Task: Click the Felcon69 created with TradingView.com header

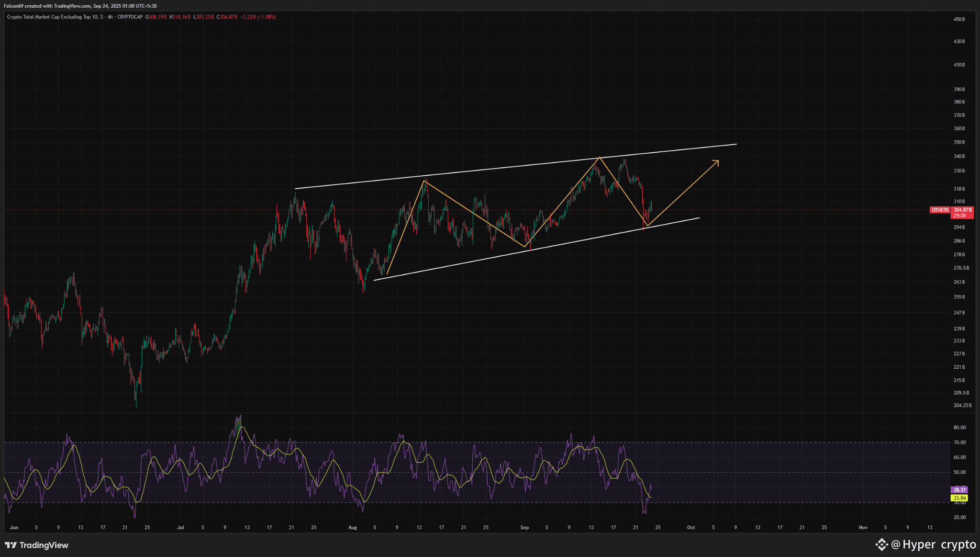Action: [x=80, y=6]
